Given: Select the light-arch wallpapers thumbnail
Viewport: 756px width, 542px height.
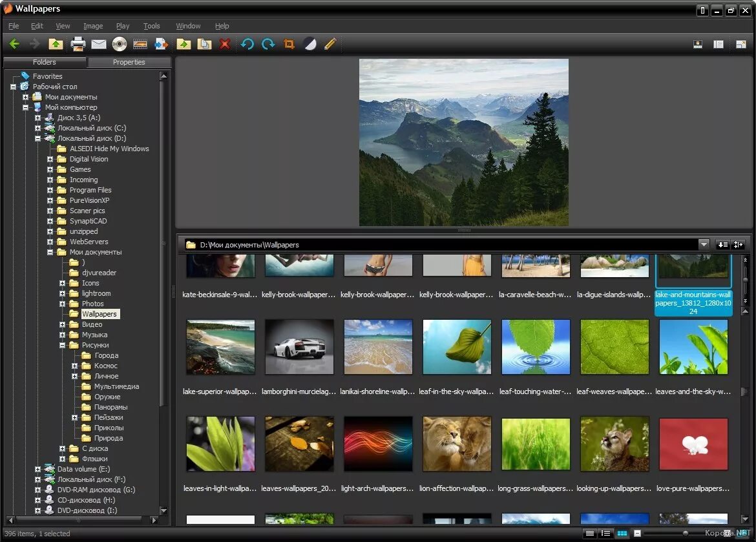Looking at the screenshot, I should (378, 444).
